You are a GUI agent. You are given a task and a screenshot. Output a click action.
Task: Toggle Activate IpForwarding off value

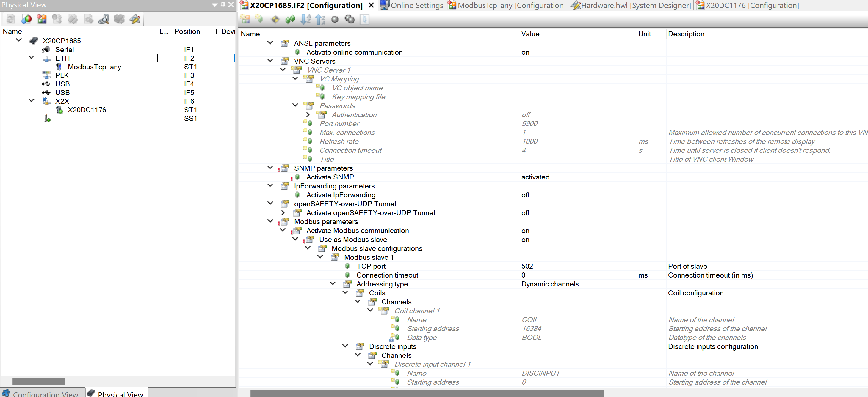(525, 195)
